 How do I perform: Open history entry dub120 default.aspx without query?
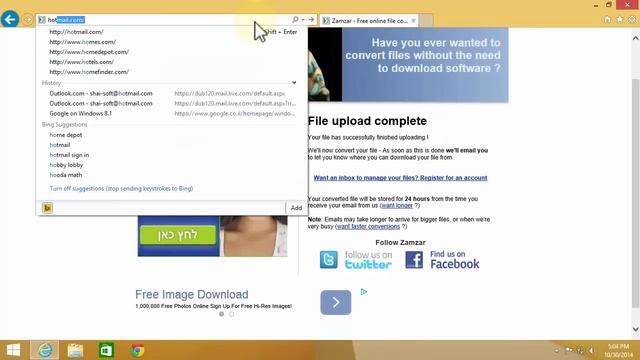tap(171, 93)
